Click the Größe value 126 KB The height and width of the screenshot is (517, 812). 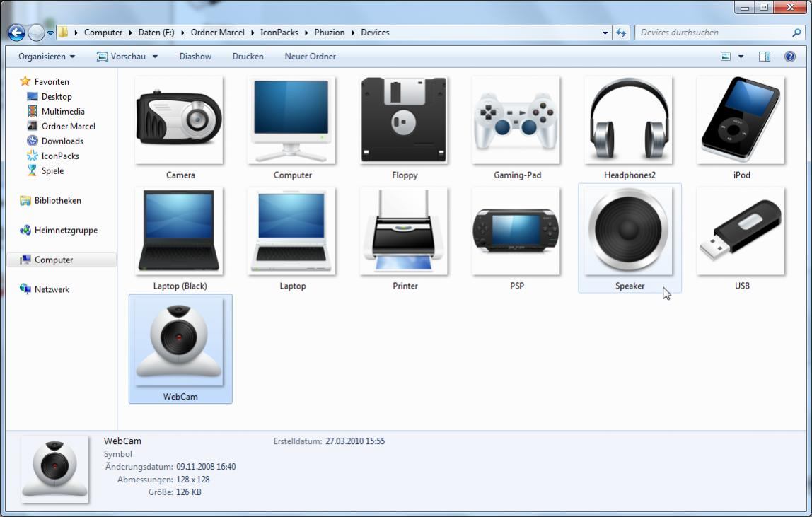tap(188, 492)
